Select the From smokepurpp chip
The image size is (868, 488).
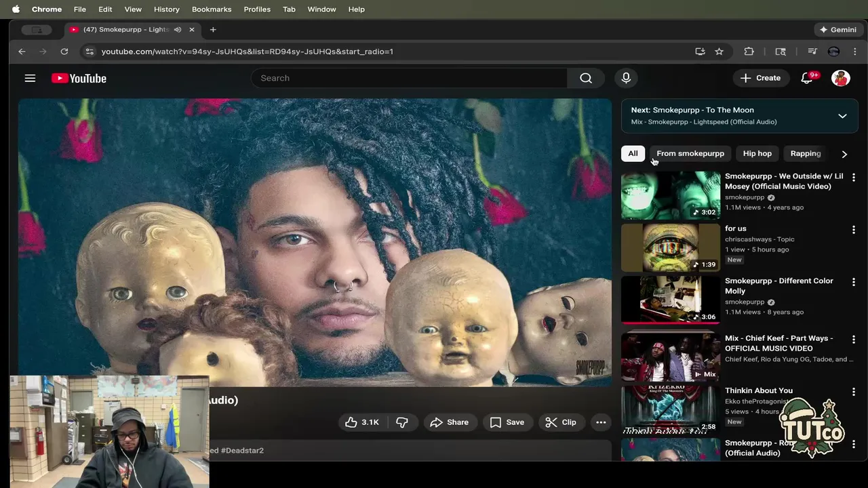(690, 153)
